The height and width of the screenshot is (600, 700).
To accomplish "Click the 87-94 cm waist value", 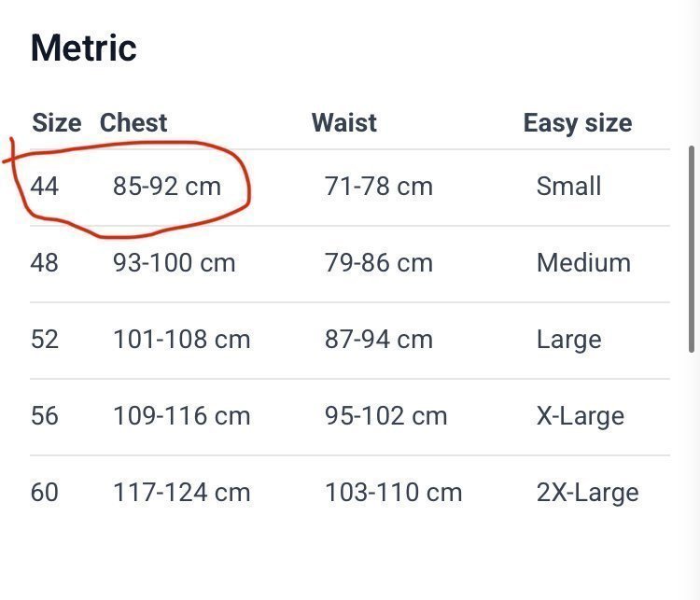I will (379, 340).
